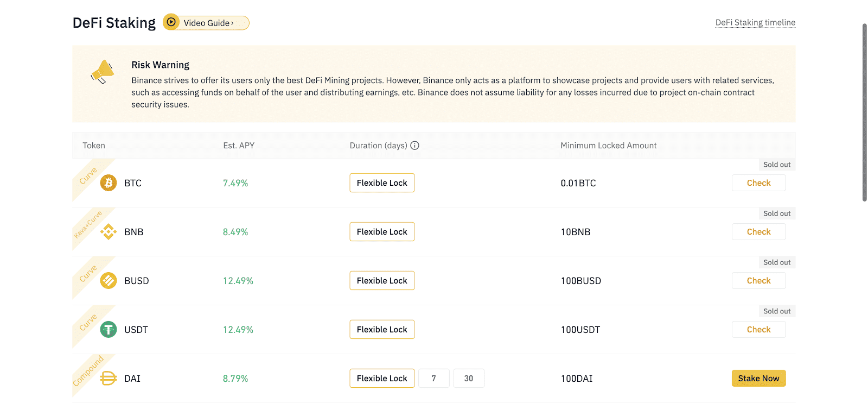The image size is (868, 409).
Task: Click the Curve ribbon on BTC row
Action: [88, 175]
